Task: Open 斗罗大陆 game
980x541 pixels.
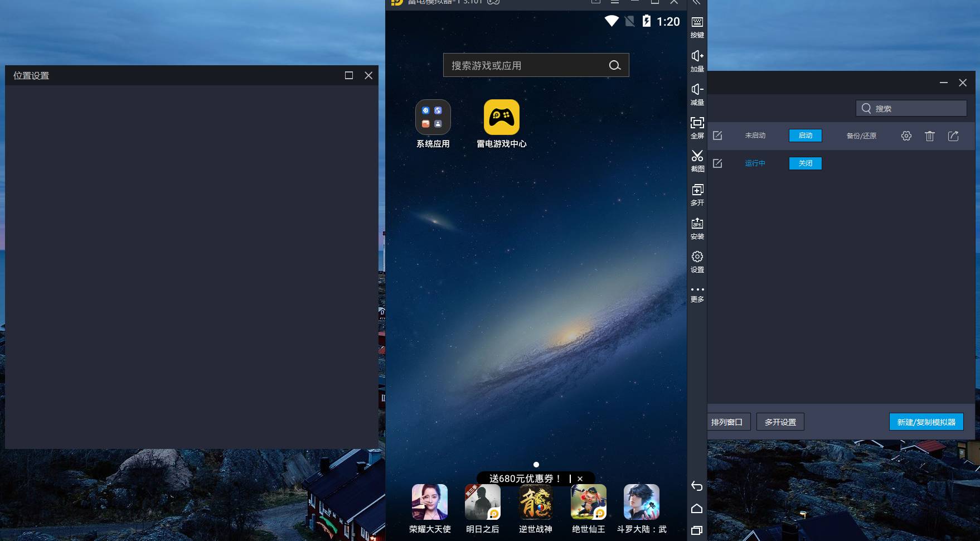Action: pyautogui.click(x=642, y=509)
